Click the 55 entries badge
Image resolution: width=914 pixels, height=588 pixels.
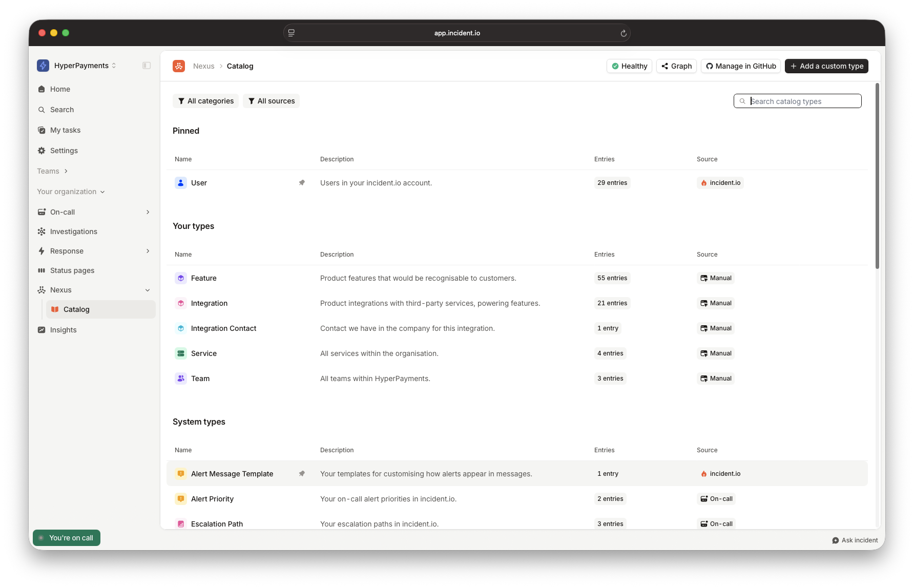(612, 278)
